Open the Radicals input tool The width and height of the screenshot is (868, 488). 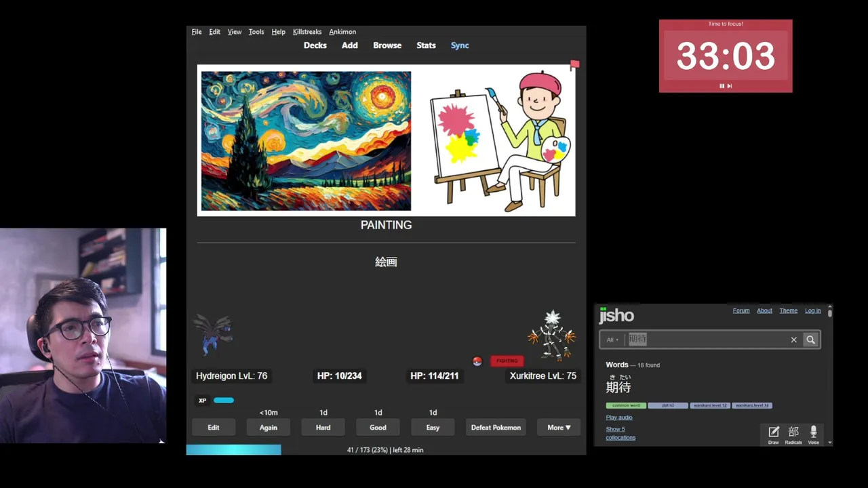pyautogui.click(x=793, y=435)
